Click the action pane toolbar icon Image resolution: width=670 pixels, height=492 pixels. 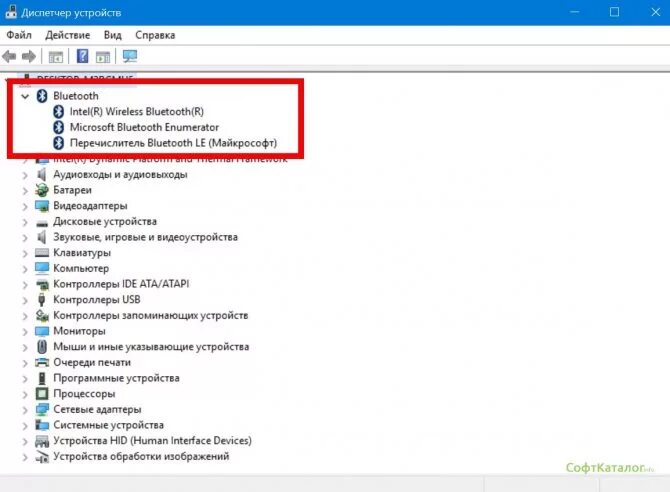coord(103,56)
